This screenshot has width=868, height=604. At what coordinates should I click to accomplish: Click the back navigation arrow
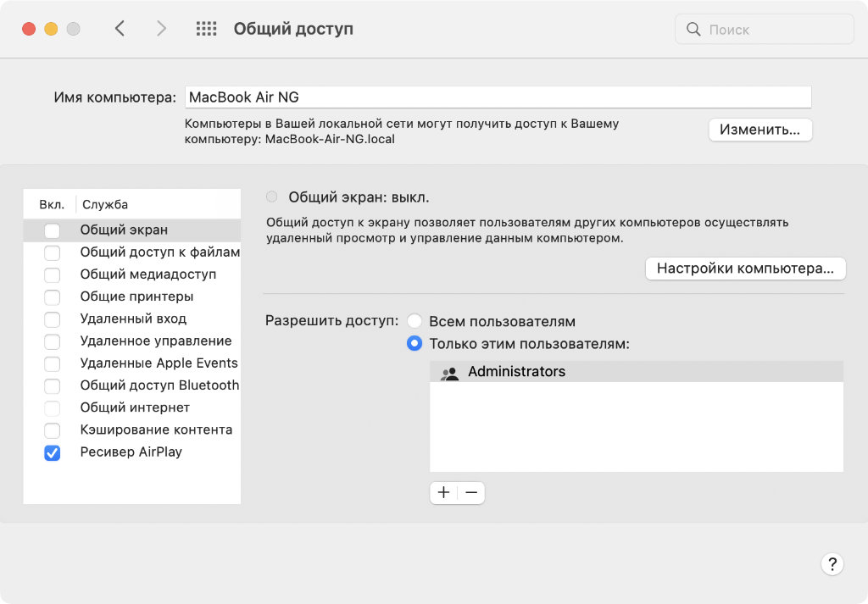click(x=120, y=29)
